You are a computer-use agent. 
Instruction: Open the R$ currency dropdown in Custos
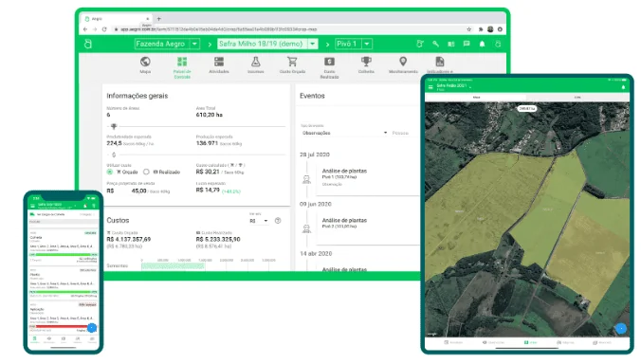click(x=258, y=221)
